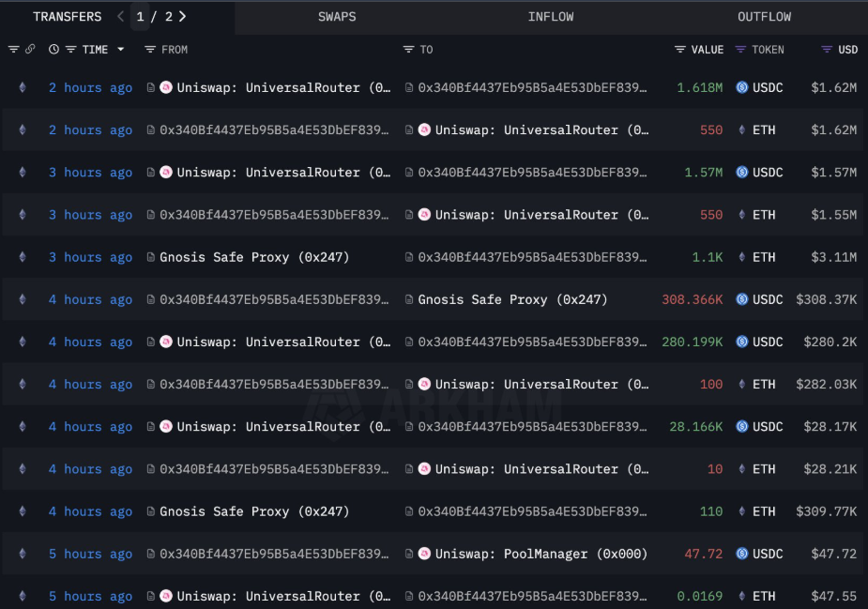Click the Ethereum chain icon in the first row
Screen dimensions: 868x609
pos(23,87)
